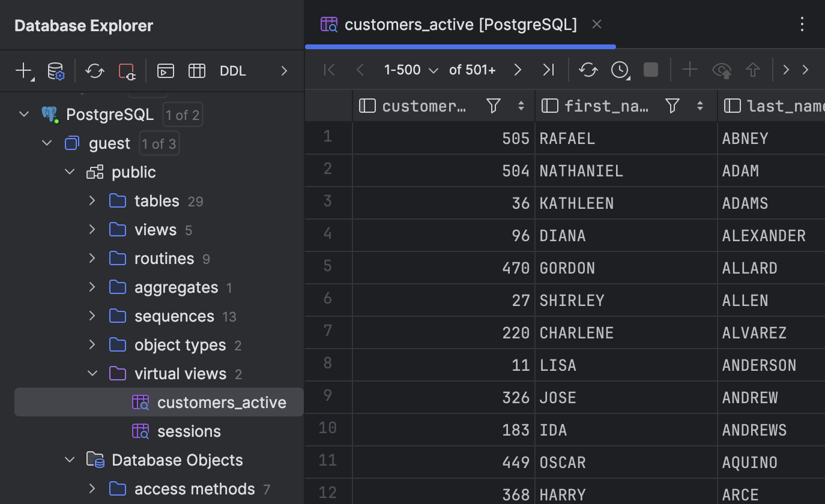Screen dimensions: 825x504
Task: Open the auto-refresh clock icon
Action: click(x=619, y=70)
